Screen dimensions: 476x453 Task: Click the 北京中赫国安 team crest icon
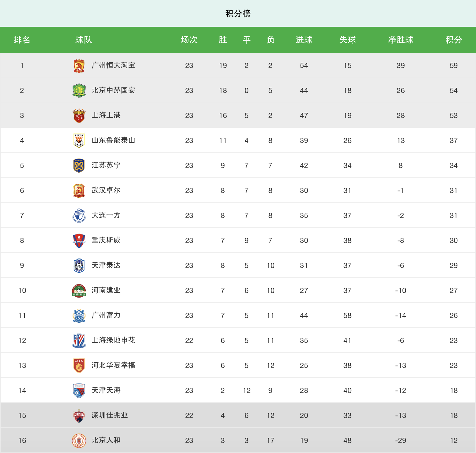79,91
